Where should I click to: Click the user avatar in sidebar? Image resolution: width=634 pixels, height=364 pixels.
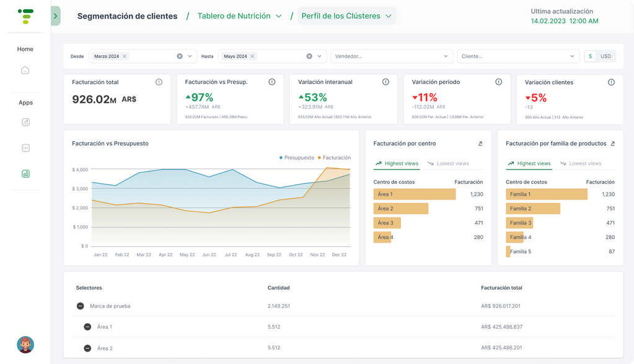tap(25, 344)
